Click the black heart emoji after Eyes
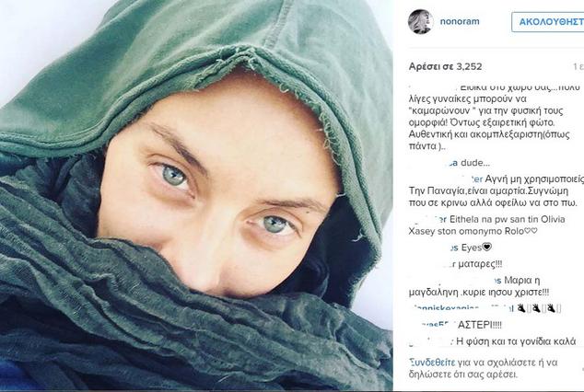The width and height of the screenshot is (584, 392). (x=487, y=248)
